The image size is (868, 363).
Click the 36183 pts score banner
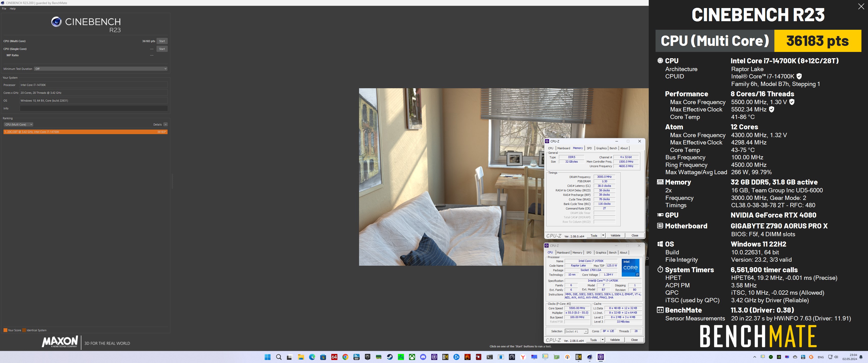click(x=818, y=41)
